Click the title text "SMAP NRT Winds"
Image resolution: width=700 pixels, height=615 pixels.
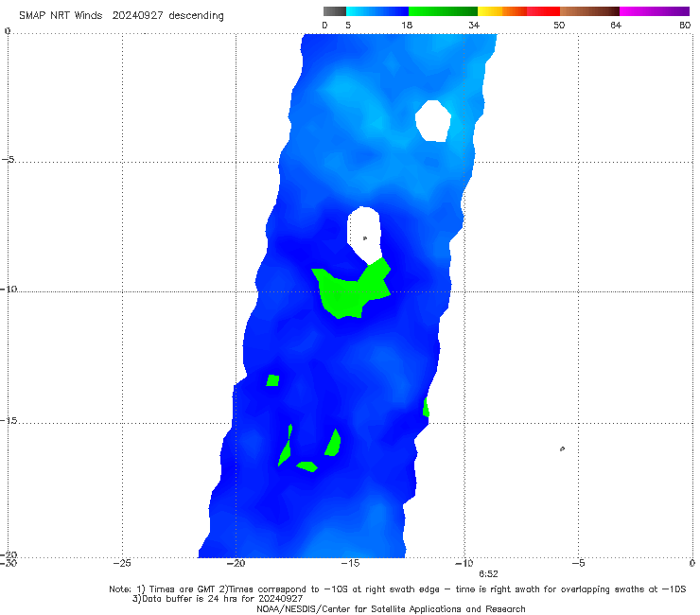click(x=61, y=15)
